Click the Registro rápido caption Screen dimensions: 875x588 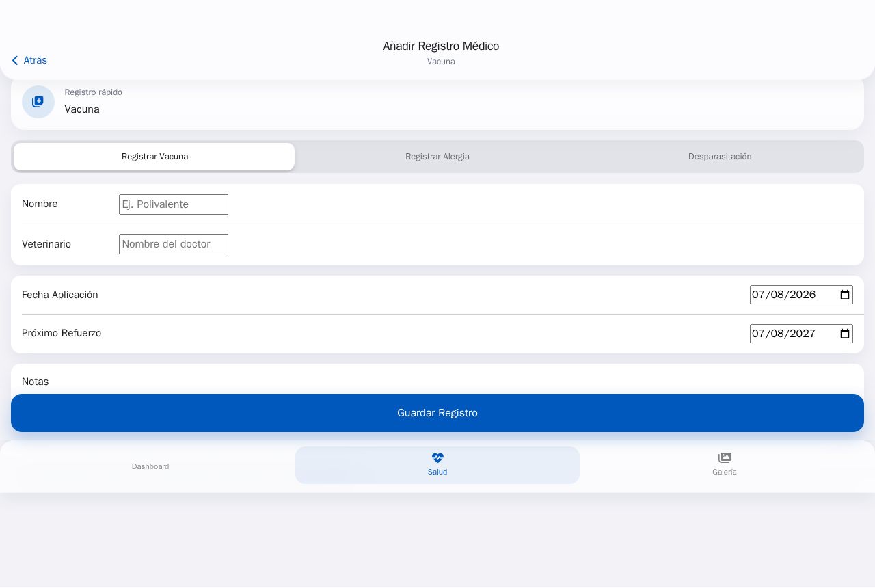tap(94, 92)
